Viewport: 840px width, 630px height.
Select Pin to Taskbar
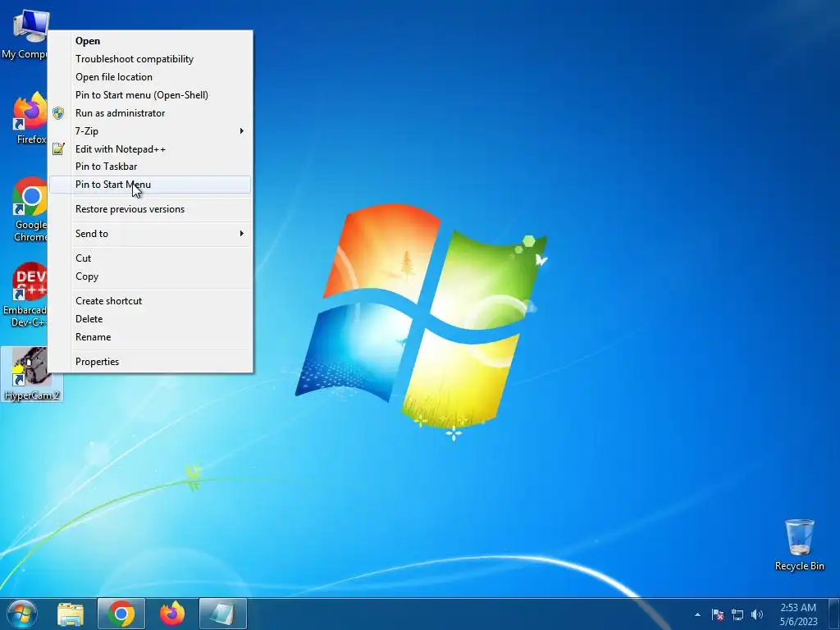point(150,167)
